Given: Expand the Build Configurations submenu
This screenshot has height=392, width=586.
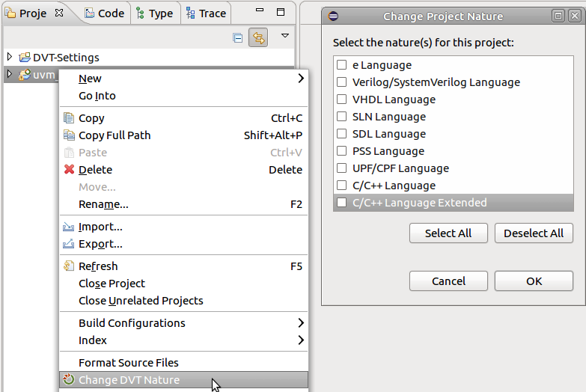Looking at the screenshot, I should pos(132,323).
